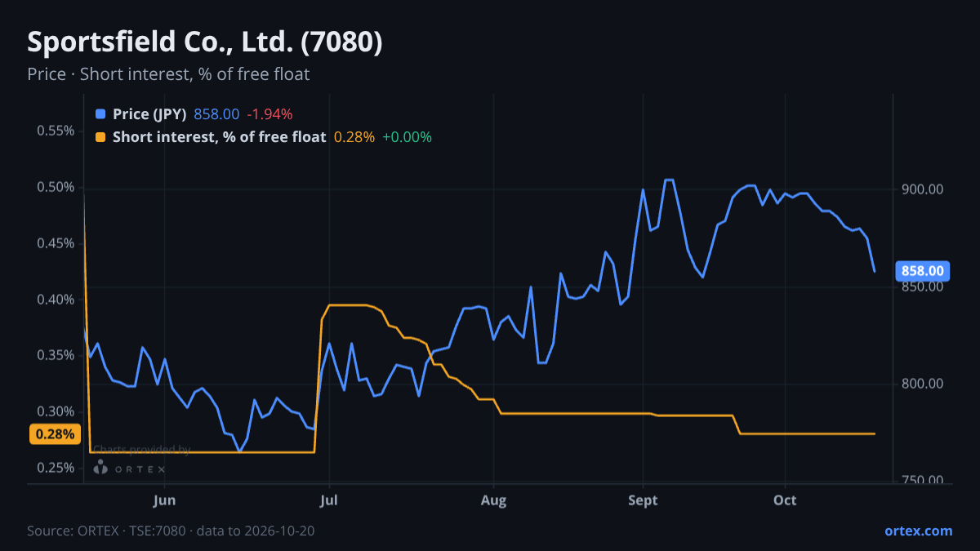Click the Source: ORTEX · TSE:7080 footer text
Viewport: 980px width, 551px height.
pos(171,531)
